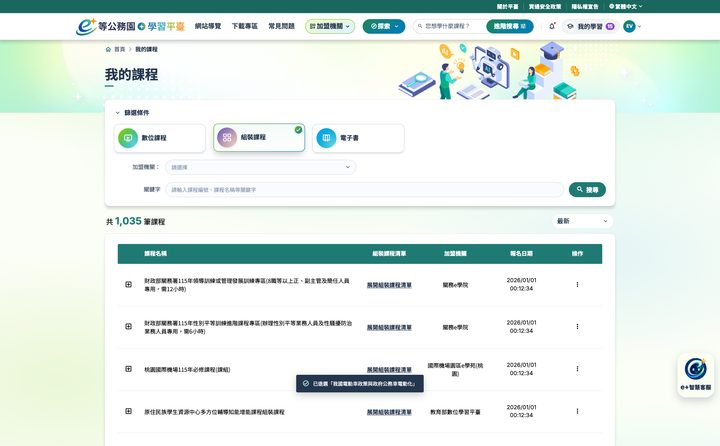Viewport: 720px width, 446px height.
Task: Expand the 財政部關務署115年性別平等訓練 row
Action: pyautogui.click(x=129, y=327)
